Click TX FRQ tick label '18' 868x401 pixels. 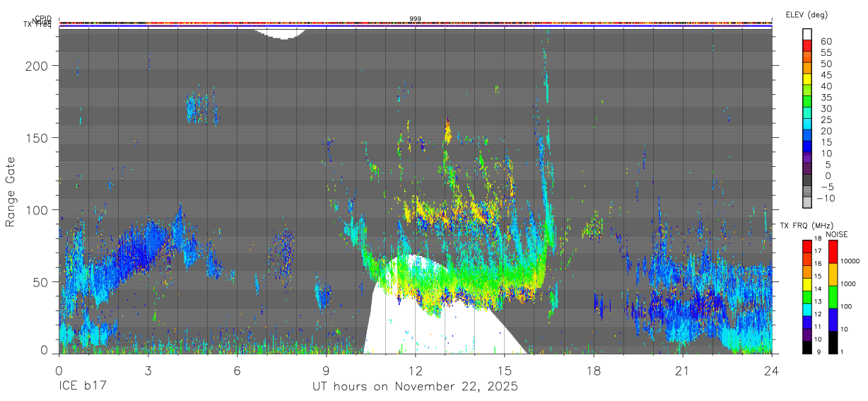click(817, 239)
